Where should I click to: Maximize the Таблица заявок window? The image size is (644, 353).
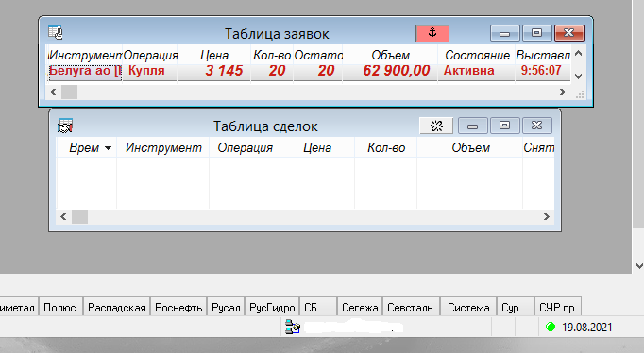click(x=536, y=33)
